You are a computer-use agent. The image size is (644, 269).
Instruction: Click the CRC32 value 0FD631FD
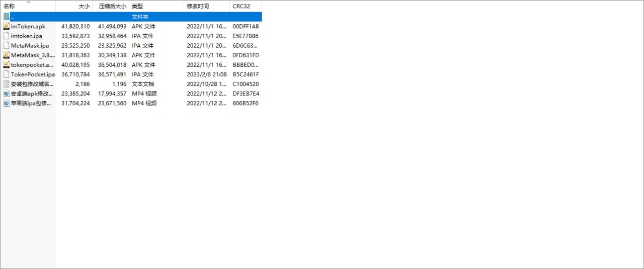[246, 55]
